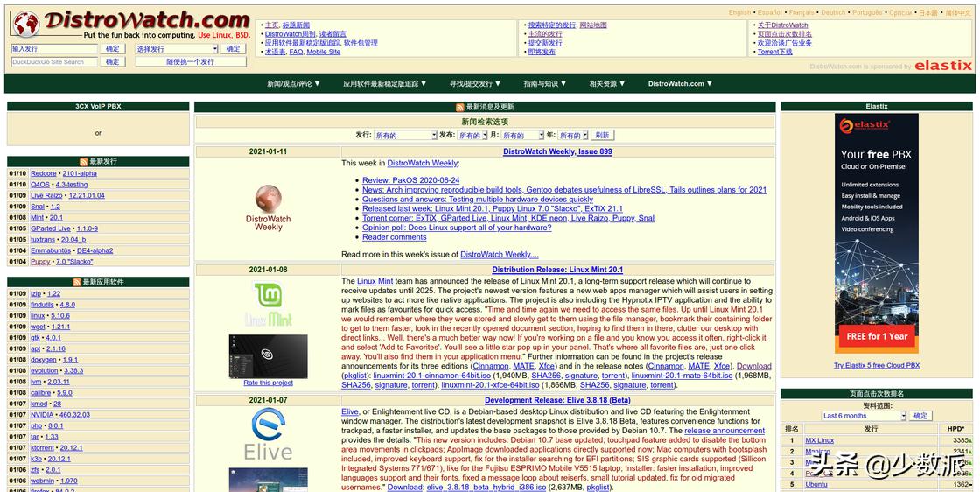Screen dimensions: 980x492
Task: Open Review: PakOS 2020-08-24 link
Action: click(x=410, y=180)
